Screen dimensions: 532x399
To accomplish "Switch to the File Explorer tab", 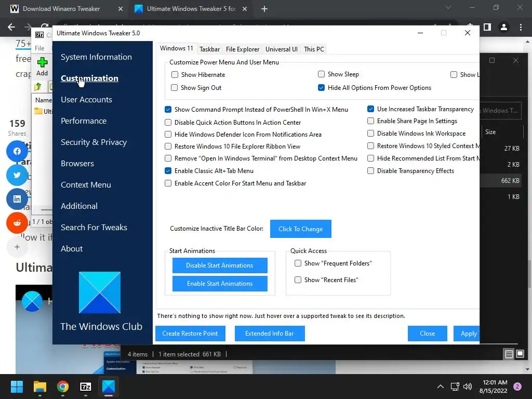I will coord(243,49).
